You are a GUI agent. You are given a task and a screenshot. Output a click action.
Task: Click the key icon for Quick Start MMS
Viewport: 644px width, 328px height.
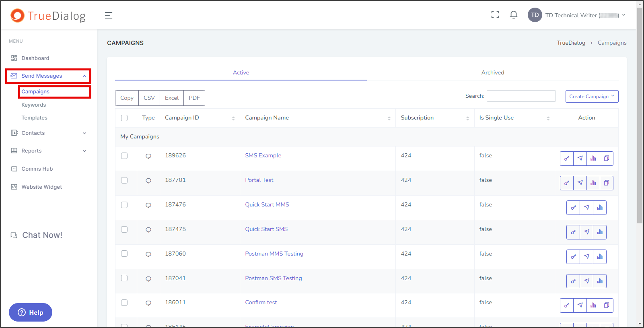pyautogui.click(x=573, y=208)
